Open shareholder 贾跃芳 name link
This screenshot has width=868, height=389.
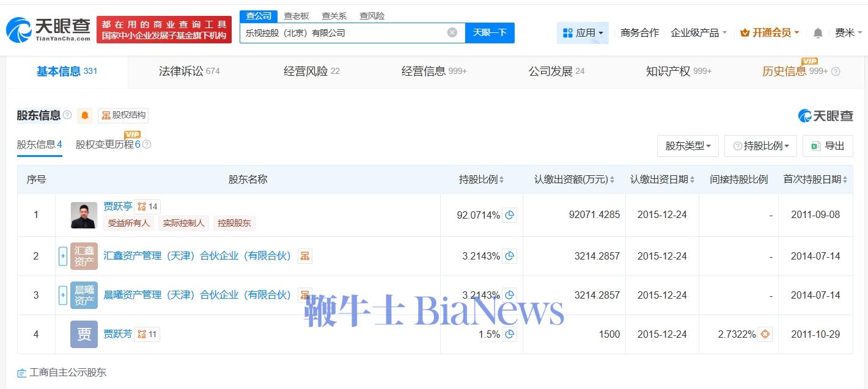coord(118,334)
